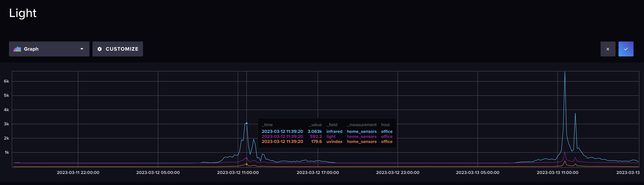This screenshot has height=185, width=644.
Task: Click home_sensors in the uvindex tooltip row
Action: tap(362, 142)
